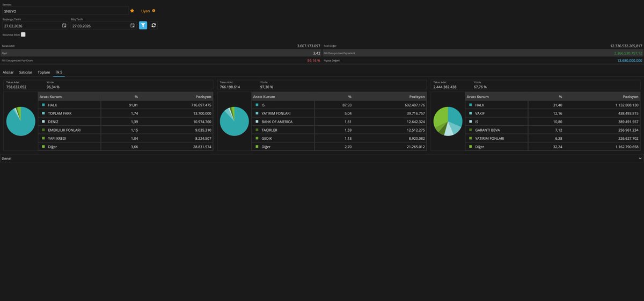Select the GARANTI BBVA row
The image size is (644, 301).
click(x=553, y=130)
